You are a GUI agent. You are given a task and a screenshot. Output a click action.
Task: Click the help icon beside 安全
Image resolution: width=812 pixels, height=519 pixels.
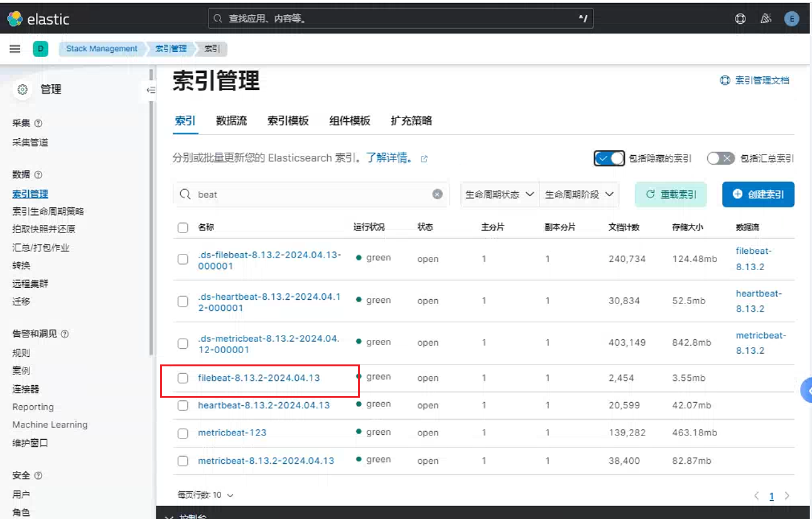coord(38,476)
